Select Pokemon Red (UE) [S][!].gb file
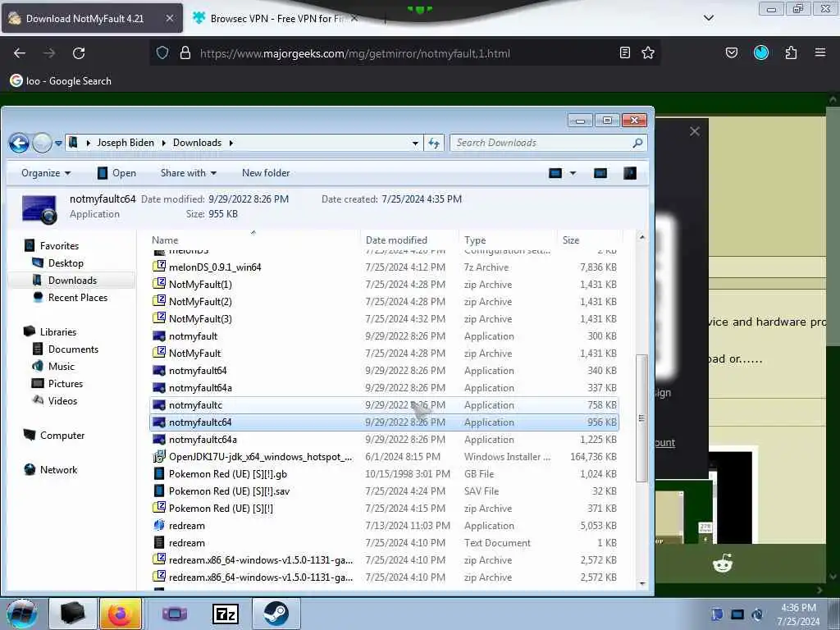This screenshot has height=630, width=840. tap(384, 474)
